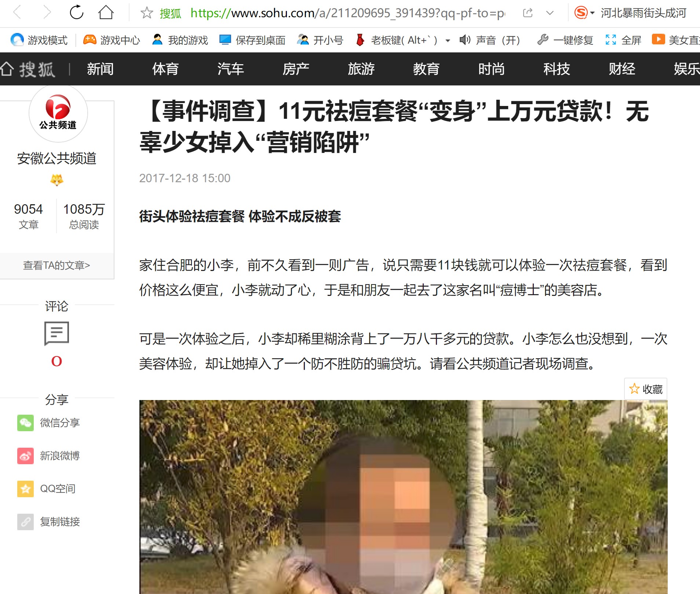Click 一键修复 wrench tool
The image size is (700, 594).
point(565,40)
